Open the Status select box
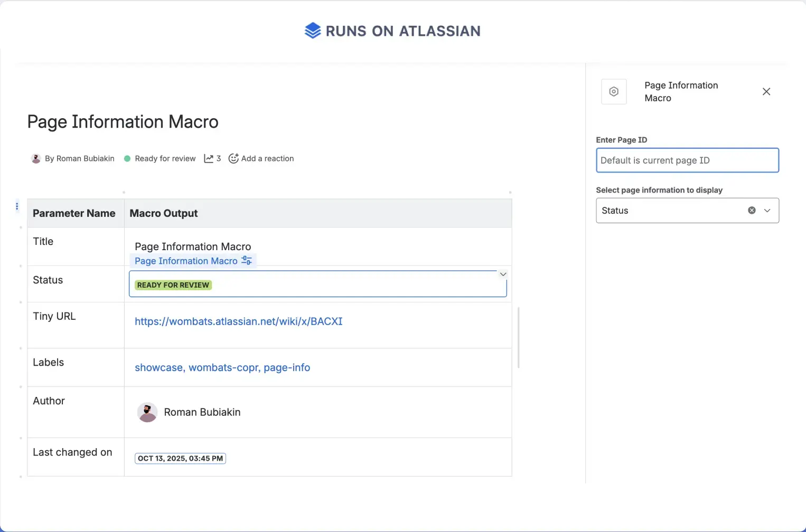Image resolution: width=806 pixels, height=532 pixels. coord(687,211)
